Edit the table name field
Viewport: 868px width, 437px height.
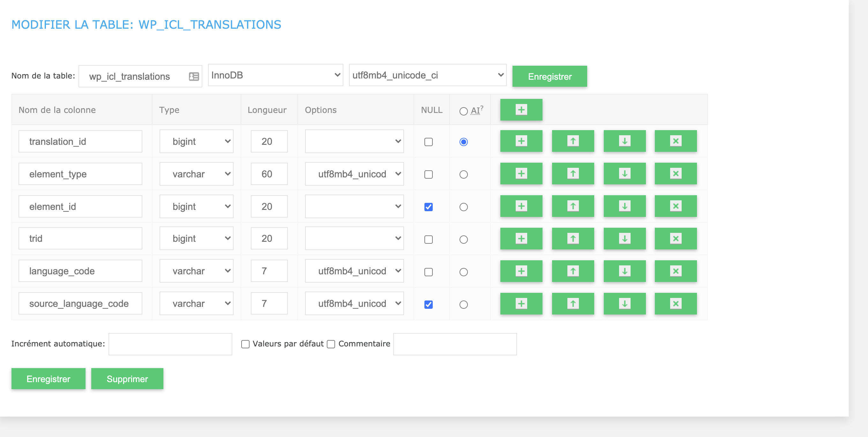[x=140, y=77]
